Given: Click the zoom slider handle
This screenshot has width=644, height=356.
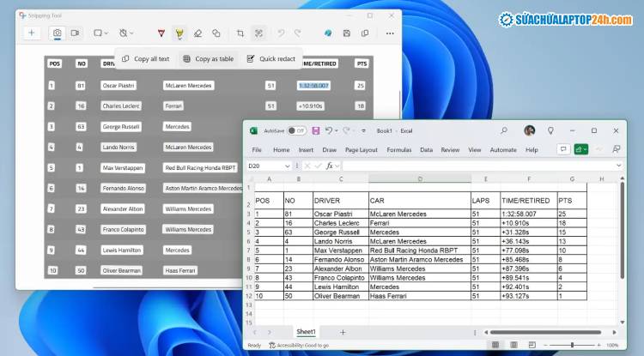Looking at the screenshot, I should click(x=572, y=345).
